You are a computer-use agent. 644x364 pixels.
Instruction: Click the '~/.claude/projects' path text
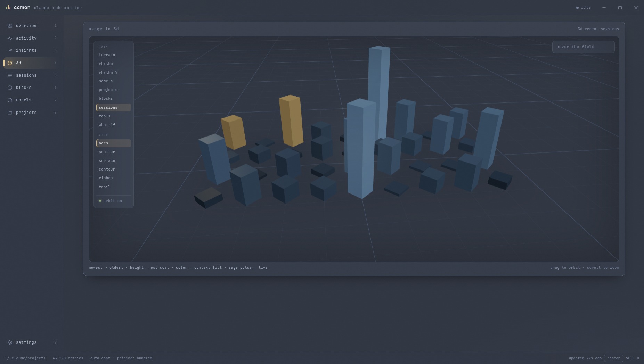click(x=25, y=358)
